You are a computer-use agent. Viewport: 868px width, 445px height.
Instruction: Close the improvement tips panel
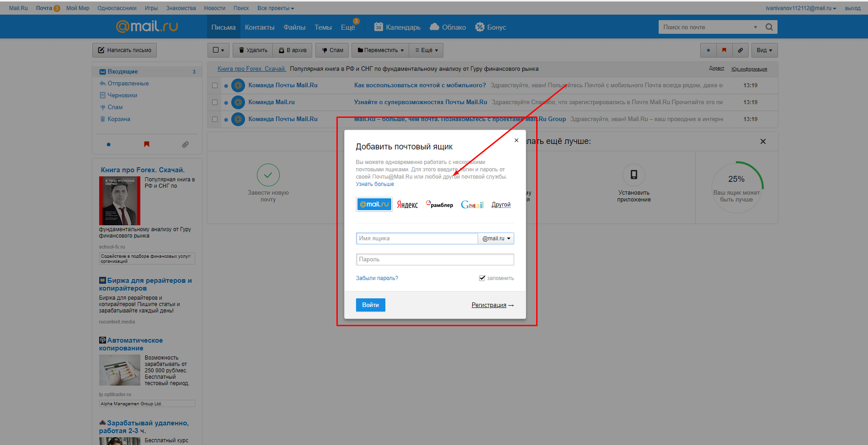tap(763, 142)
